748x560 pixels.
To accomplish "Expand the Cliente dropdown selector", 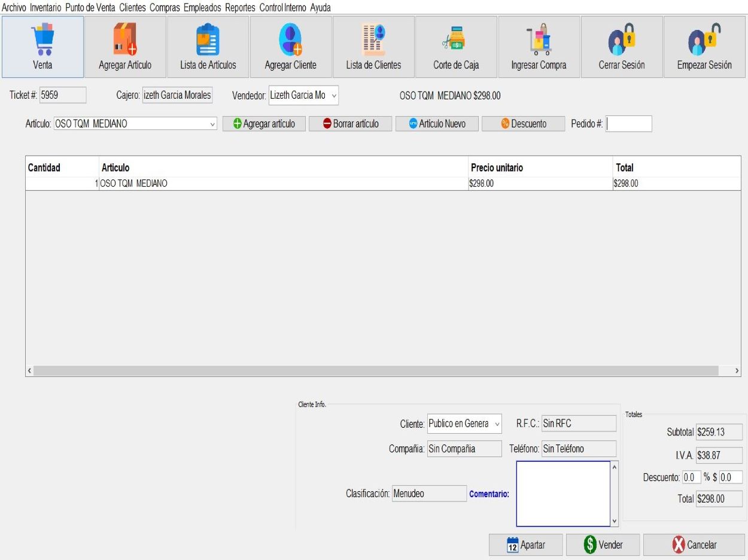I will click(497, 424).
